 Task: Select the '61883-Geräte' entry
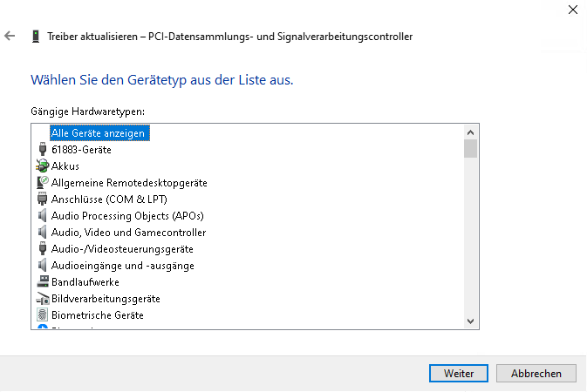(x=81, y=150)
